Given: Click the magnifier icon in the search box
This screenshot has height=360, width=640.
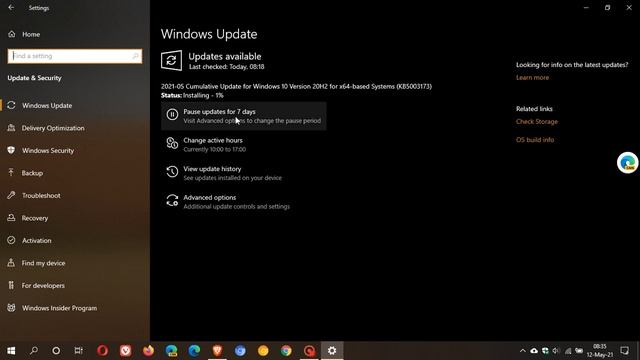Looking at the screenshot, I should [136, 56].
